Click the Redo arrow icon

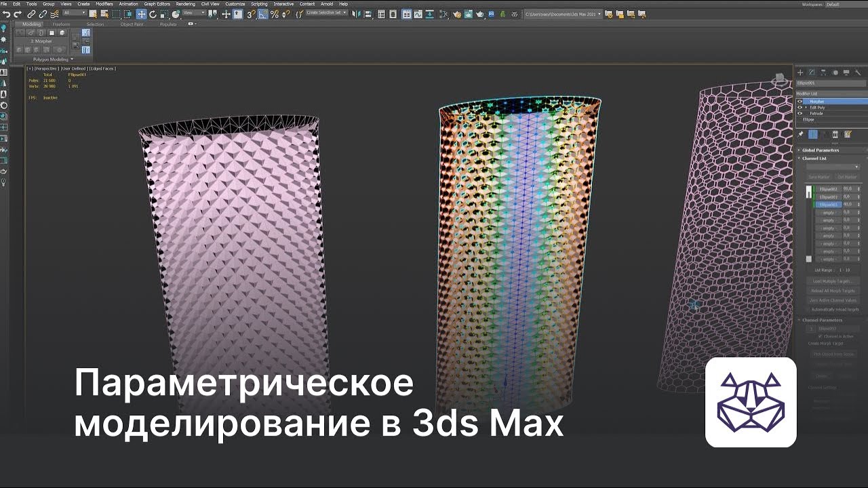18,14
